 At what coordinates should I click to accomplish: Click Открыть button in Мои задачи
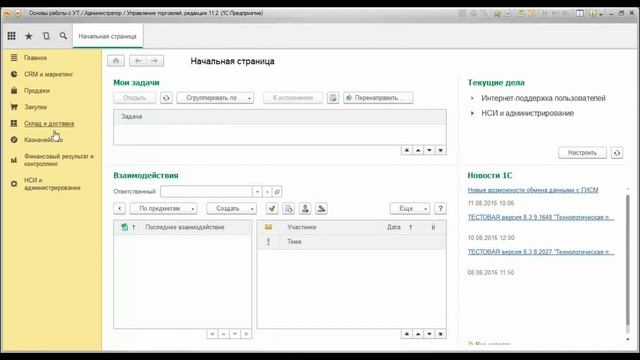[134, 98]
